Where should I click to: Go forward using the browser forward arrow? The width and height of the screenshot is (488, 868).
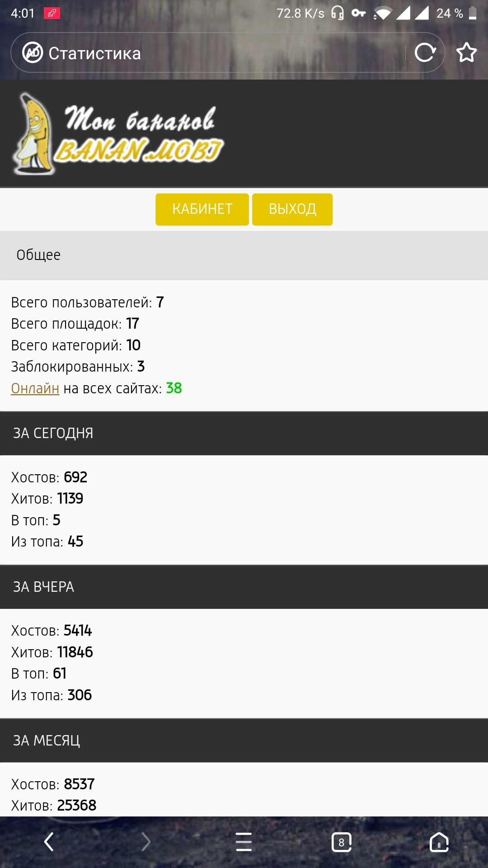click(x=146, y=842)
